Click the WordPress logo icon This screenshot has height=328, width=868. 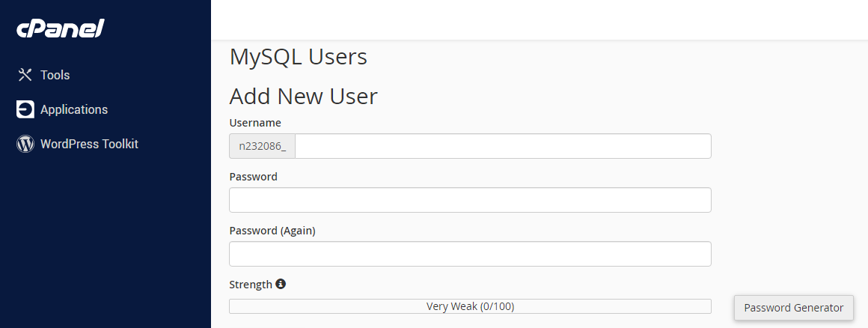click(25, 144)
